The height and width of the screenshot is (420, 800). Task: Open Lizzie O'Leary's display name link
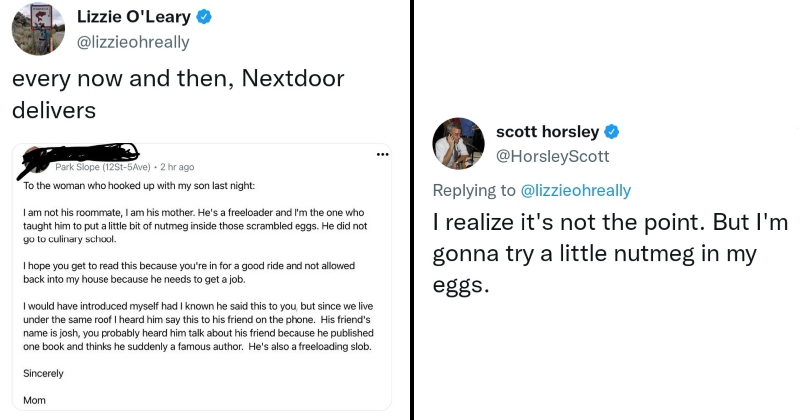(132, 18)
